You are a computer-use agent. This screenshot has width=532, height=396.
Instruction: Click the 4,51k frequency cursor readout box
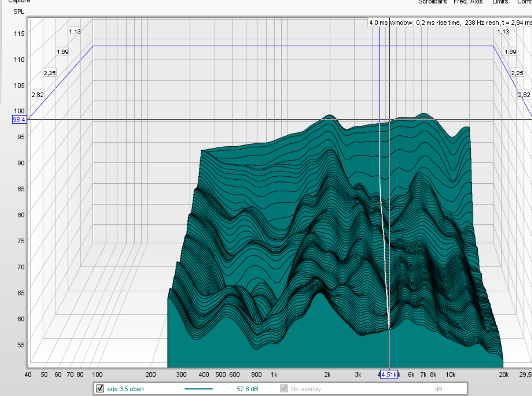click(x=389, y=374)
